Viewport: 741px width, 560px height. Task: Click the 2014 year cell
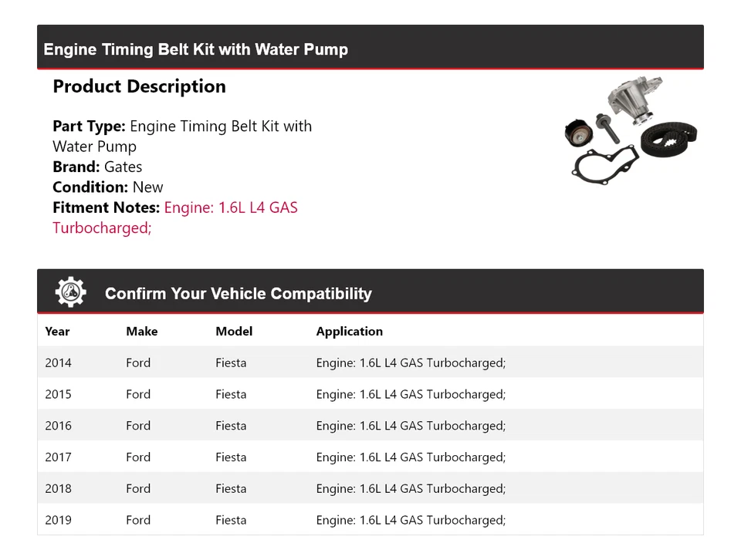[x=58, y=363]
